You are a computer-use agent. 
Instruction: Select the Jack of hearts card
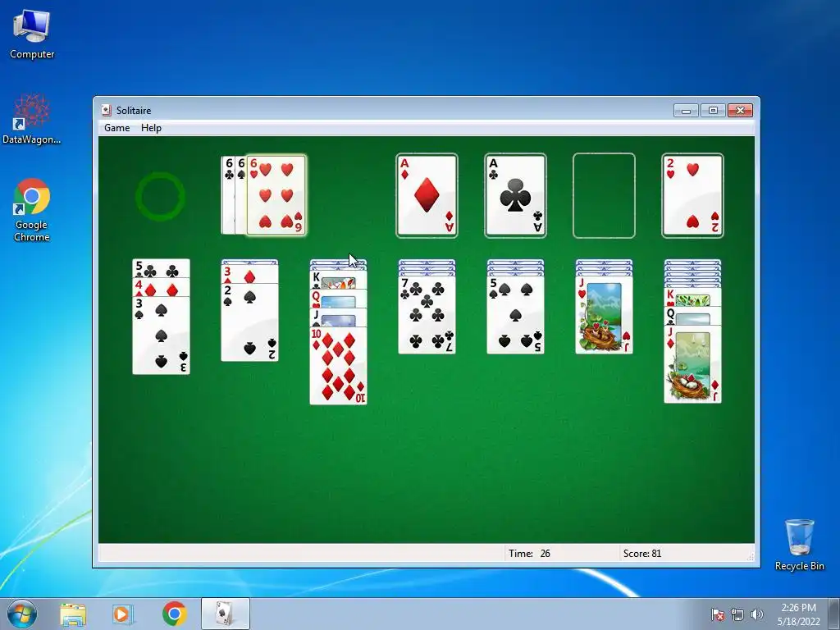(605, 315)
